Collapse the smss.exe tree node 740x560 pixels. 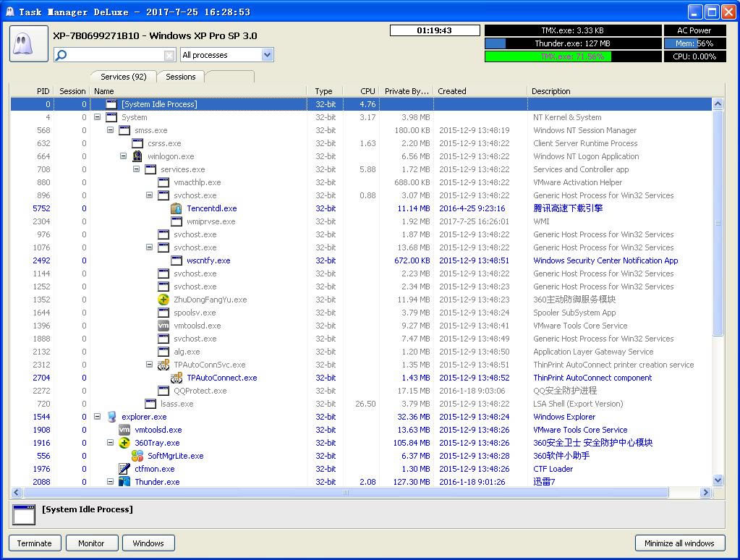point(110,130)
